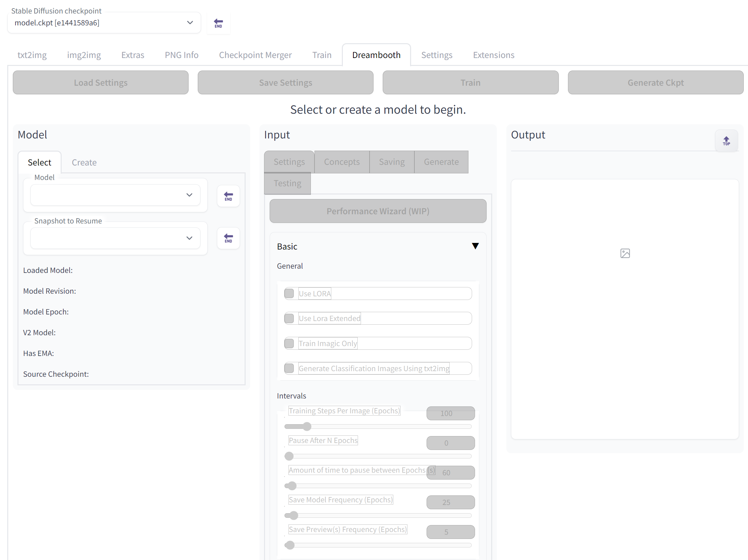Image resolution: width=748 pixels, height=560 pixels.
Task: Check Generate Classification Images Using txt2img
Action: [289, 368]
